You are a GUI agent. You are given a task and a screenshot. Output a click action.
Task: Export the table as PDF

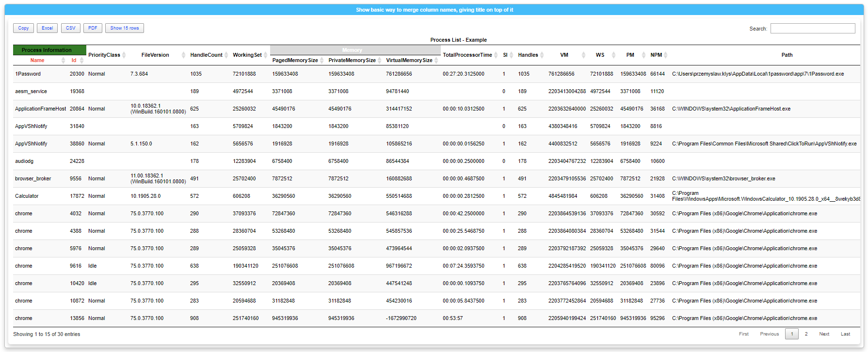pos(93,28)
